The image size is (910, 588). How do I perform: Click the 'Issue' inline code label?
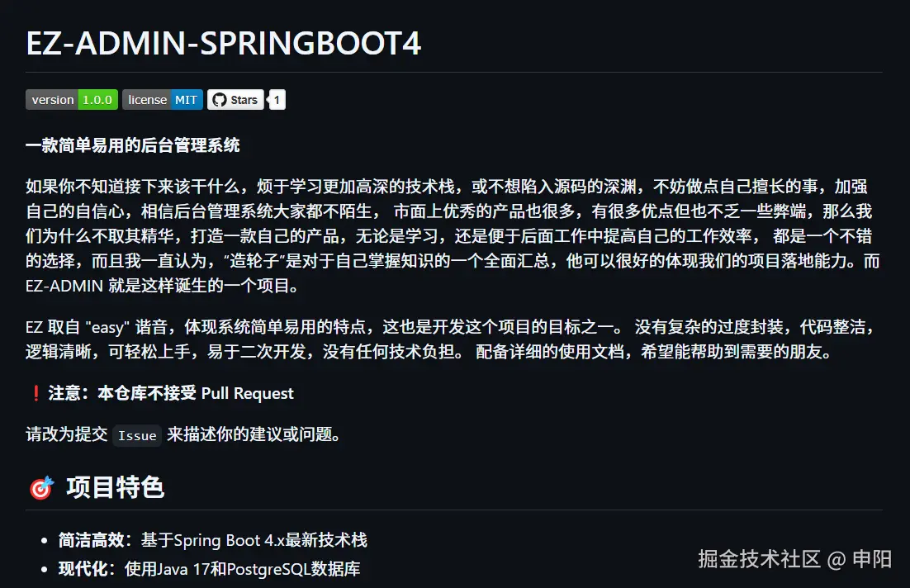[x=137, y=435]
